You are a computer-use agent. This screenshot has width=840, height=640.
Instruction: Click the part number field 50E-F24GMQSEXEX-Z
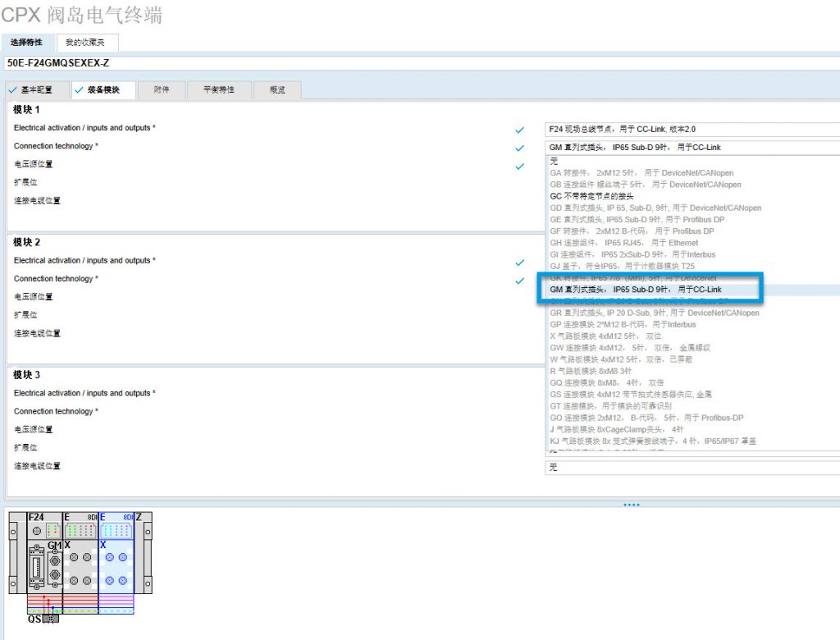(422, 62)
